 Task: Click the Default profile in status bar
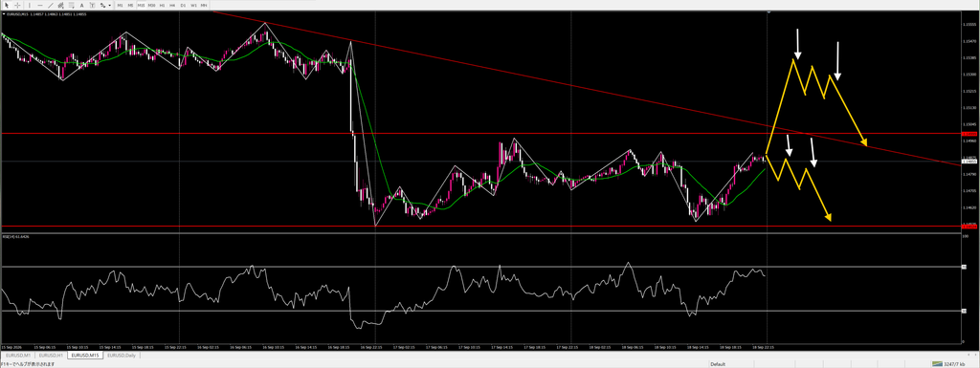click(x=718, y=364)
